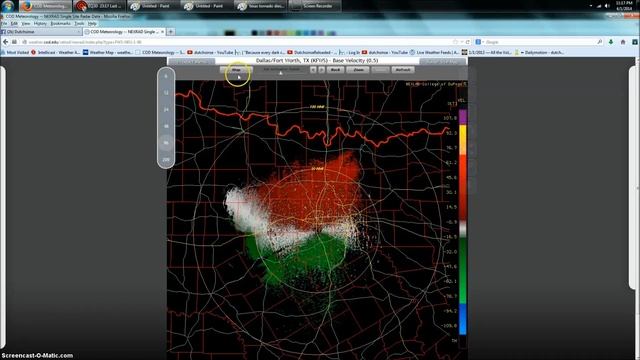This screenshot has height=360, width=640.
Task: Open the View menu in Firefox
Action: 26,24
